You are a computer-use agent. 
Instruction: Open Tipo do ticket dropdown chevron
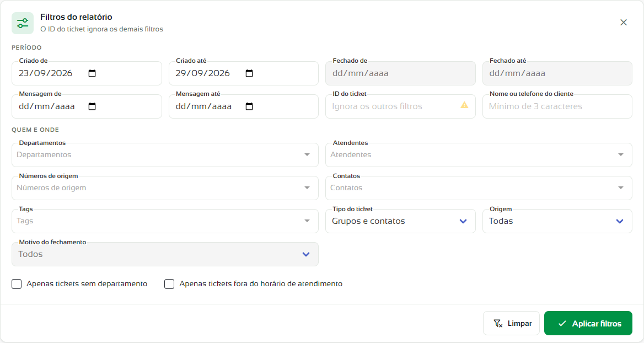click(x=463, y=222)
